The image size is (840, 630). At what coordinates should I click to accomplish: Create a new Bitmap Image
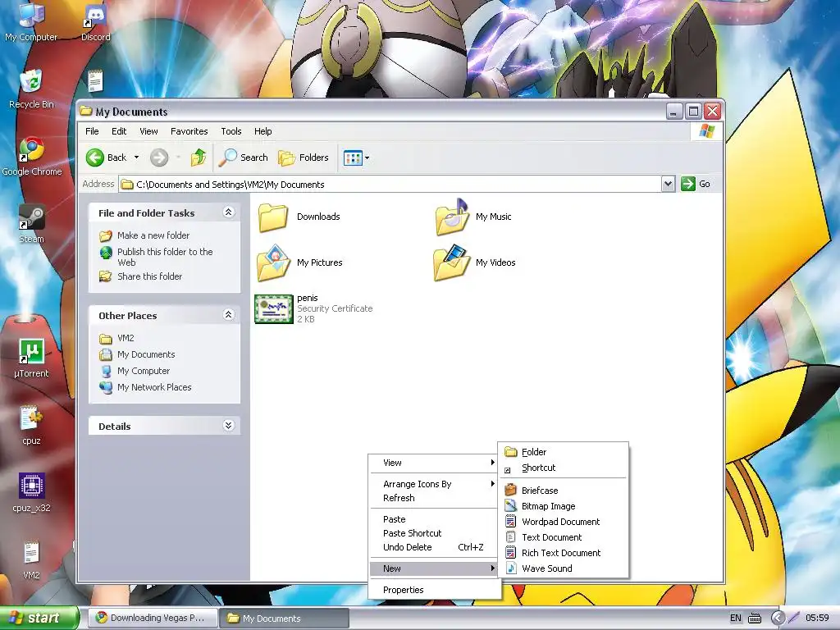point(563,506)
